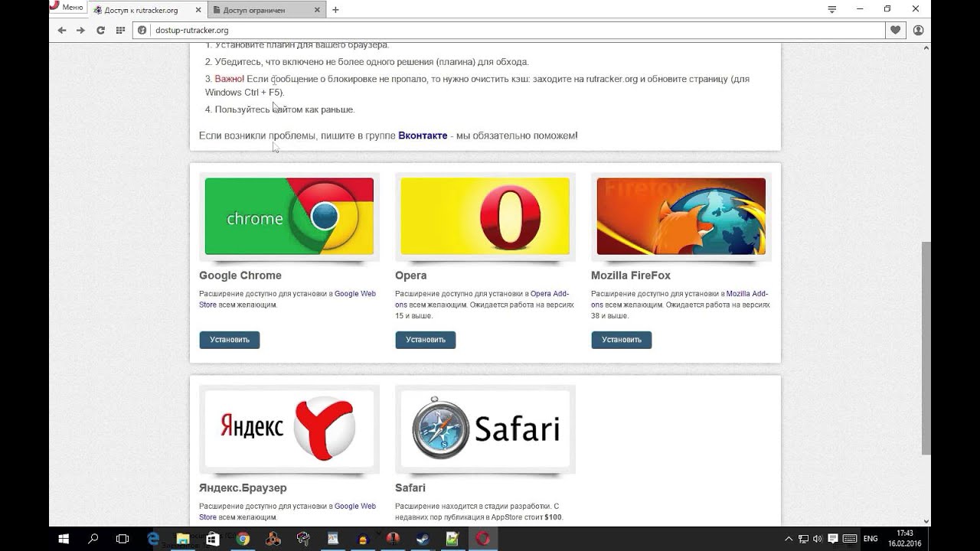Click the Google Chrome logo image
Screen dimensions: 980x551
click(289, 217)
